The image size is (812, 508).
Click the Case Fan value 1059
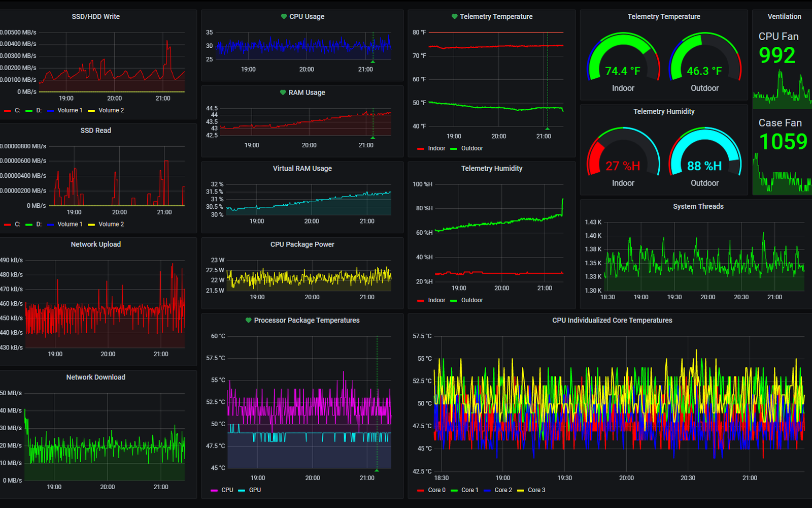tap(783, 142)
